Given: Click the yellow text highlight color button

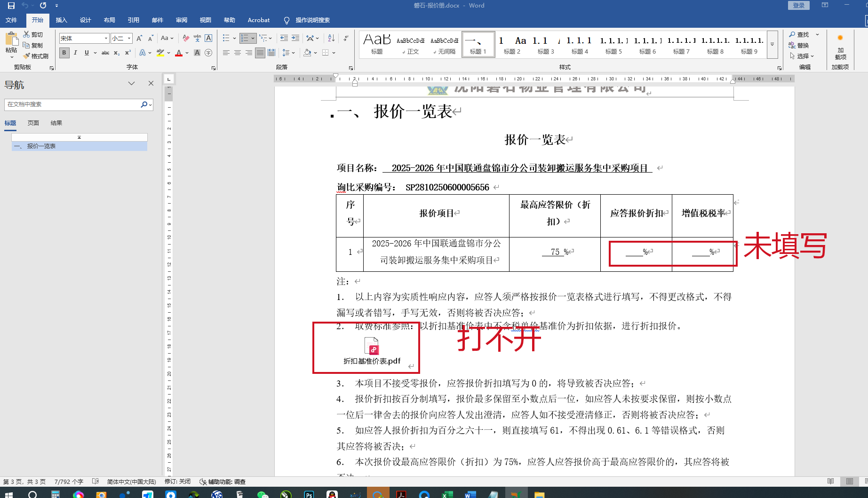Looking at the screenshot, I should click(160, 53).
